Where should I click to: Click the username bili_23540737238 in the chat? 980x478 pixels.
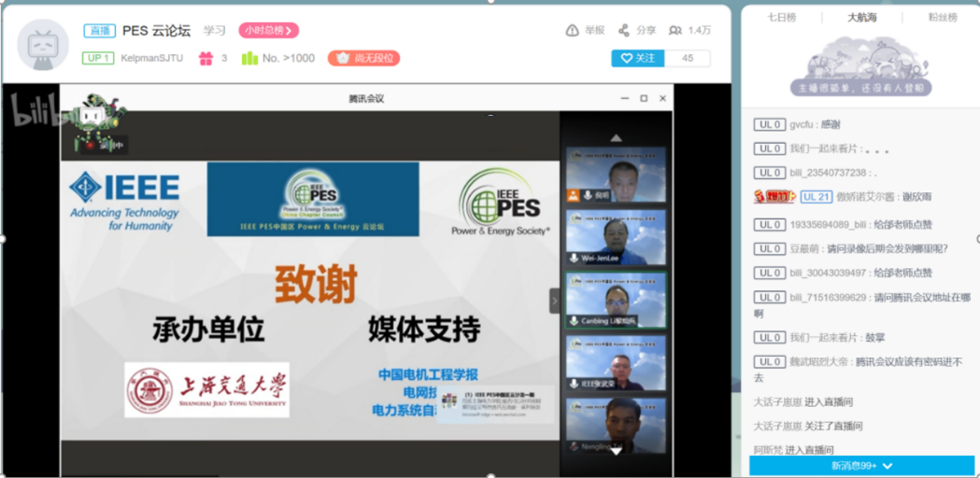click(x=829, y=173)
